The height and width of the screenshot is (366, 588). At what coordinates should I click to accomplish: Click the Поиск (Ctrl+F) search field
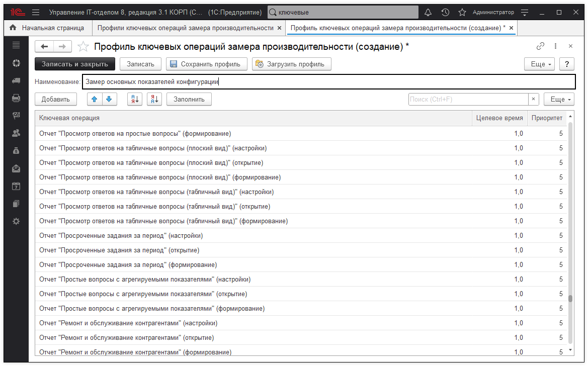coord(468,100)
